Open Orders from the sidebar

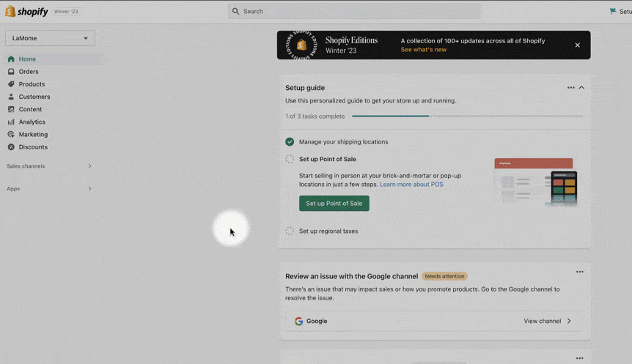tap(29, 72)
